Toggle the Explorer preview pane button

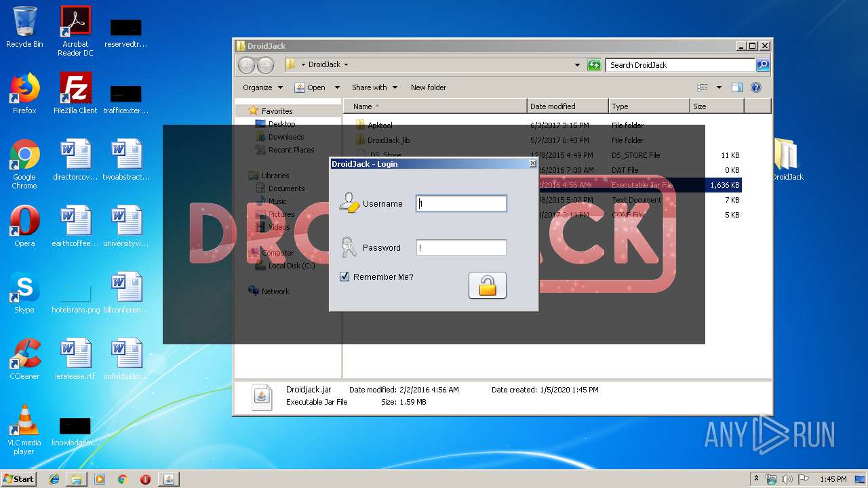click(737, 87)
